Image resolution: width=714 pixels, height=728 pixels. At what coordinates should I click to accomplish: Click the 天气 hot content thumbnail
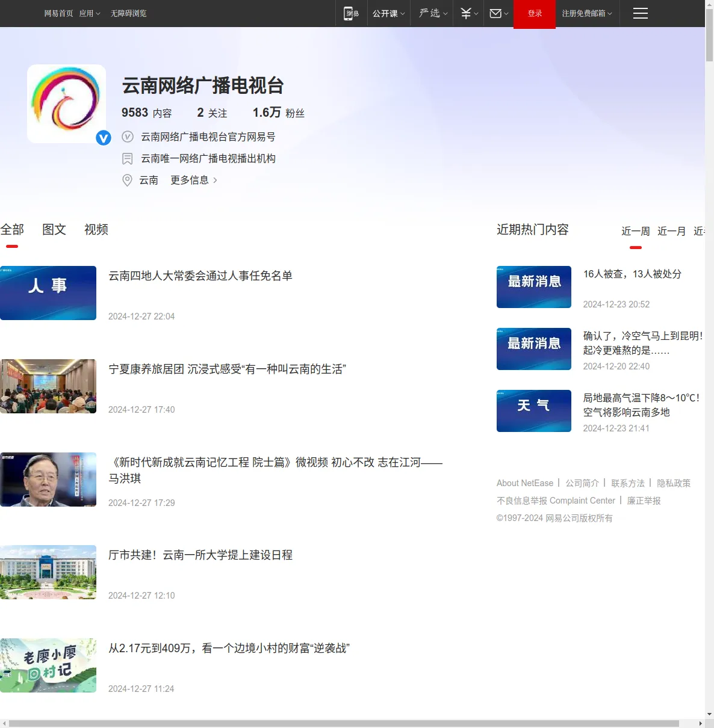click(x=534, y=411)
